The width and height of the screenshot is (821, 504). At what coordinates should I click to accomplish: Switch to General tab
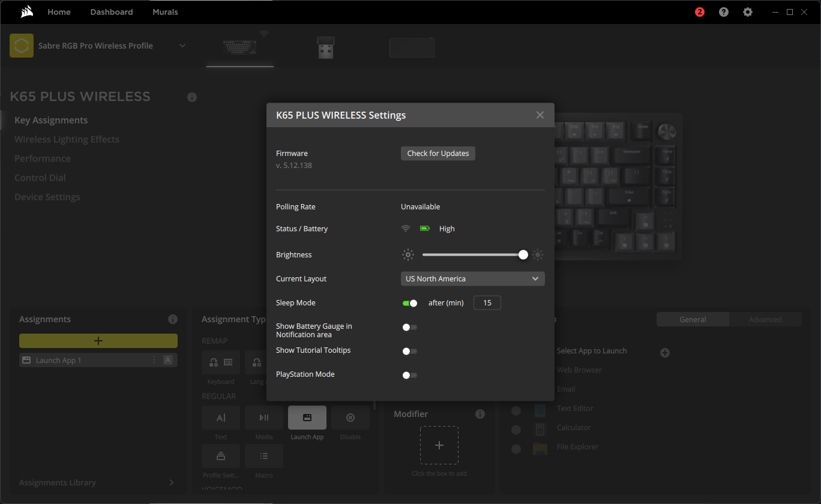[x=693, y=320]
